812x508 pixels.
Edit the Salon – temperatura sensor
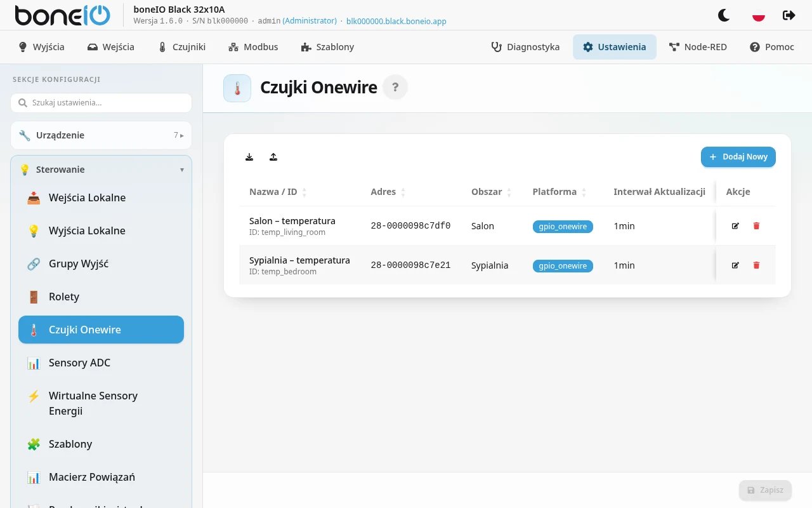tap(735, 225)
